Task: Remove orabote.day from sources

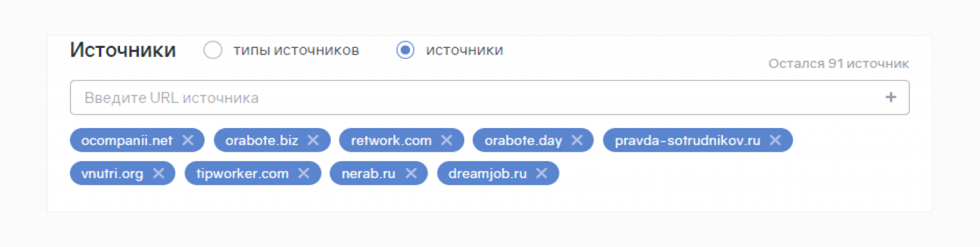Action: pos(577,140)
